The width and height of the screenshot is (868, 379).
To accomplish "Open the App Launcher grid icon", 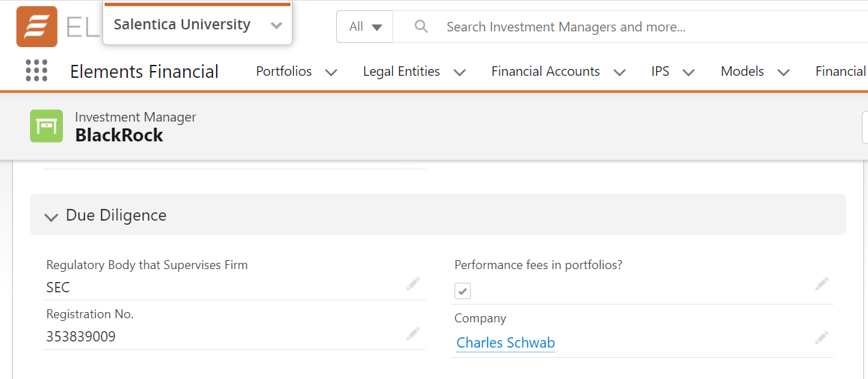I will click(x=36, y=70).
